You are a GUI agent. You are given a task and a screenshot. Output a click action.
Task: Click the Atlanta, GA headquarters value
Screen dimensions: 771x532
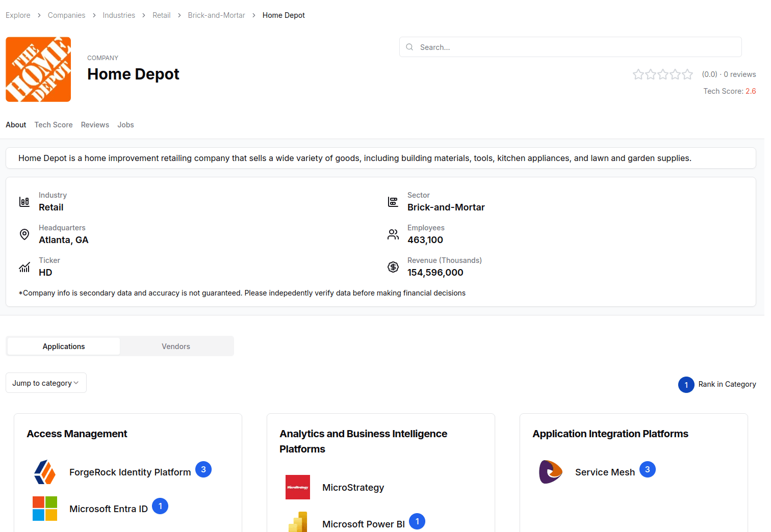[x=64, y=240]
